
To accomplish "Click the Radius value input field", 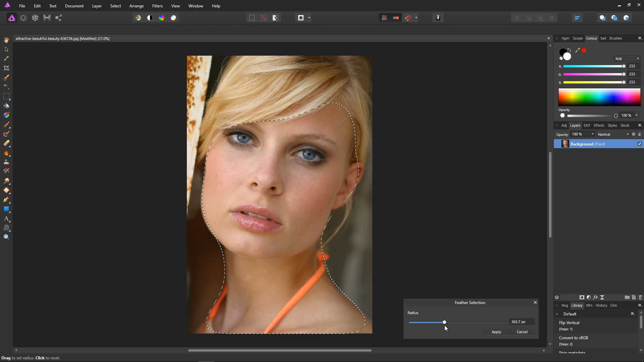I will click(522, 322).
